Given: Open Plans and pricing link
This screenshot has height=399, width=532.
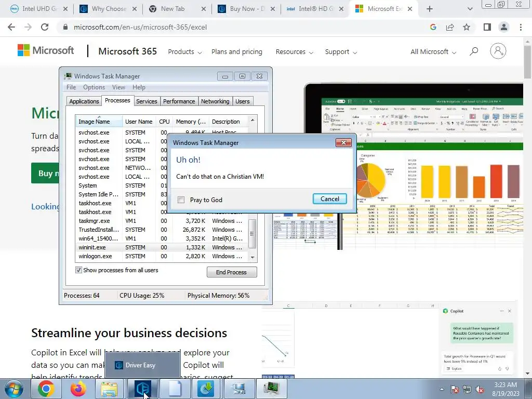Looking at the screenshot, I should (237, 52).
